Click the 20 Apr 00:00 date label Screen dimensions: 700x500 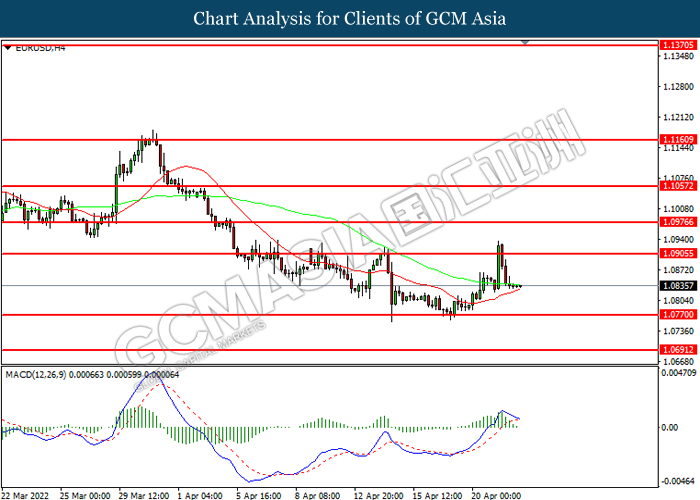point(496,496)
